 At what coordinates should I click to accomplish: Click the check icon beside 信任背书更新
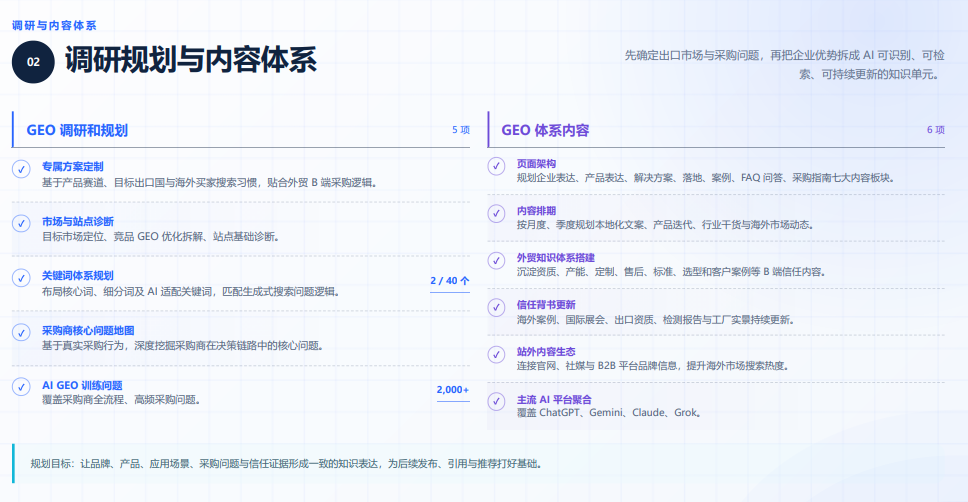(496, 307)
